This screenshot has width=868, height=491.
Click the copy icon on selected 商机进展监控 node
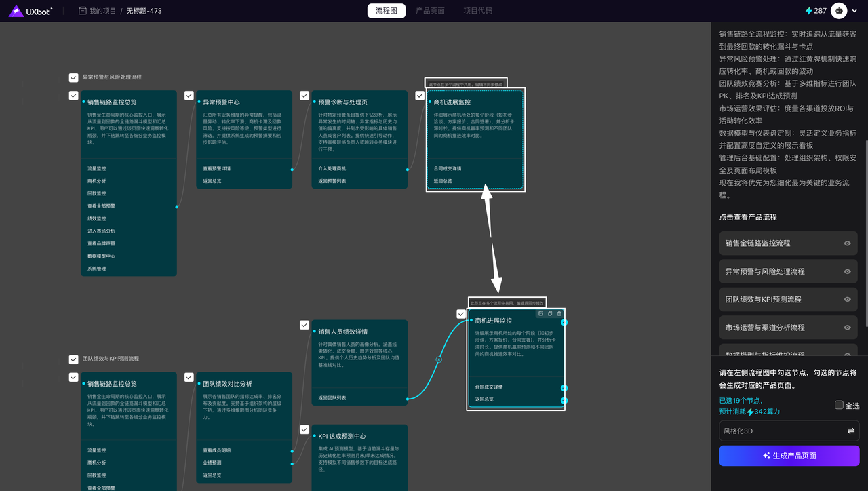pos(550,313)
